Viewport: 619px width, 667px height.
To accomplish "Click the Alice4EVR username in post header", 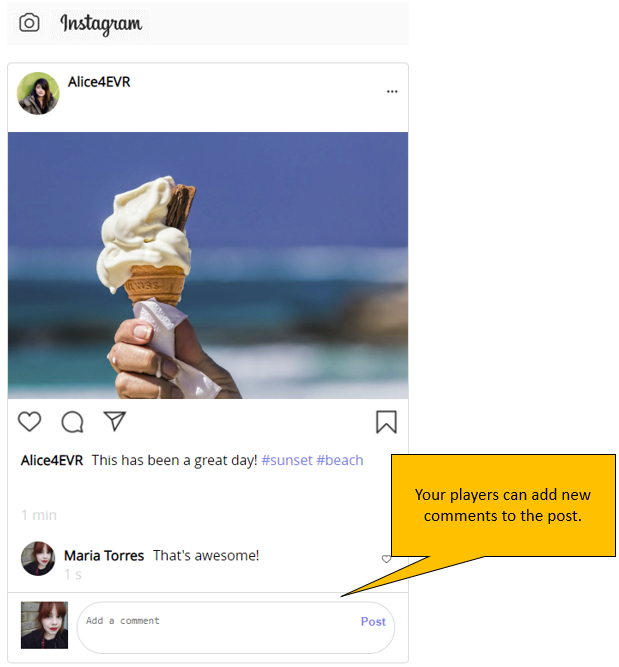I will coord(99,82).
